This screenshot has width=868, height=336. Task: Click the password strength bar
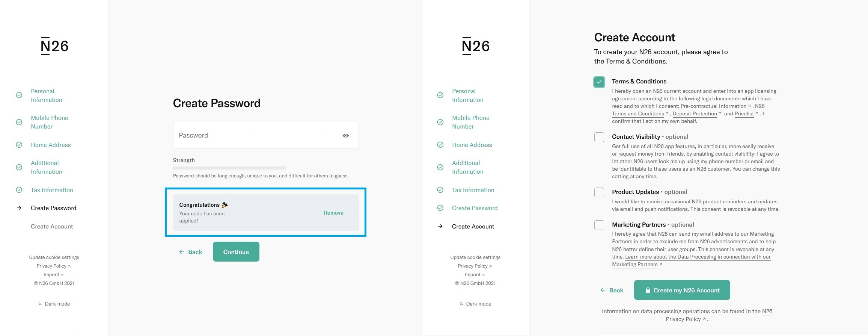[229, 168]
